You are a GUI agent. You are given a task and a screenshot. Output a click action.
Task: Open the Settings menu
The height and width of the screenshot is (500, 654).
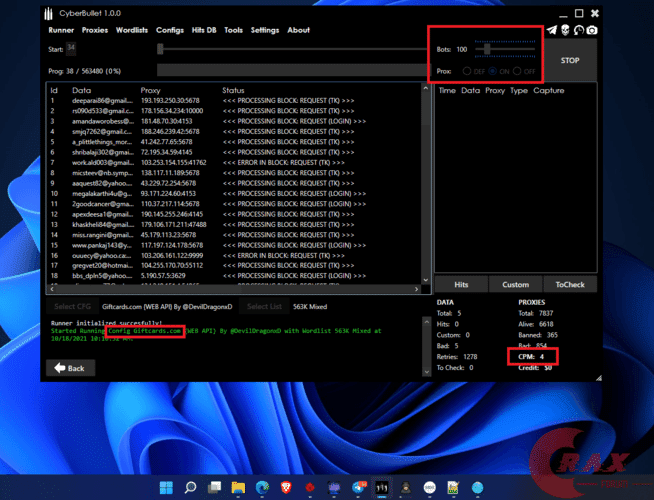pos(265,30)
